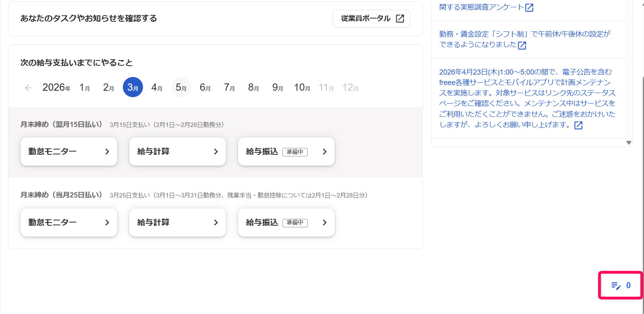Screen dimensions: 644x314
Task: Open the 実態調査アンケート notice link
Action: tap(482, 7)
